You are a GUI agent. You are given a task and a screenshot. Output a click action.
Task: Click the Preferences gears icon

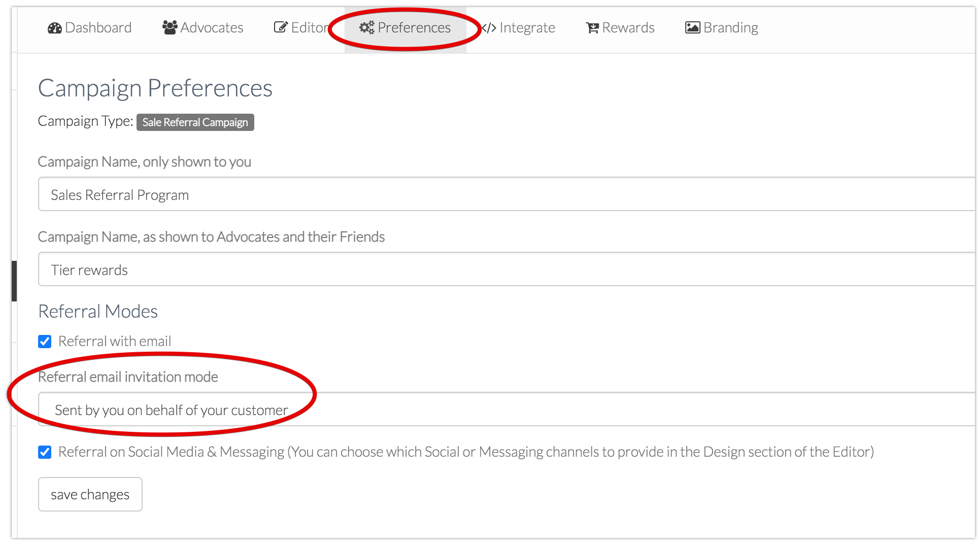tap(366, 27)
